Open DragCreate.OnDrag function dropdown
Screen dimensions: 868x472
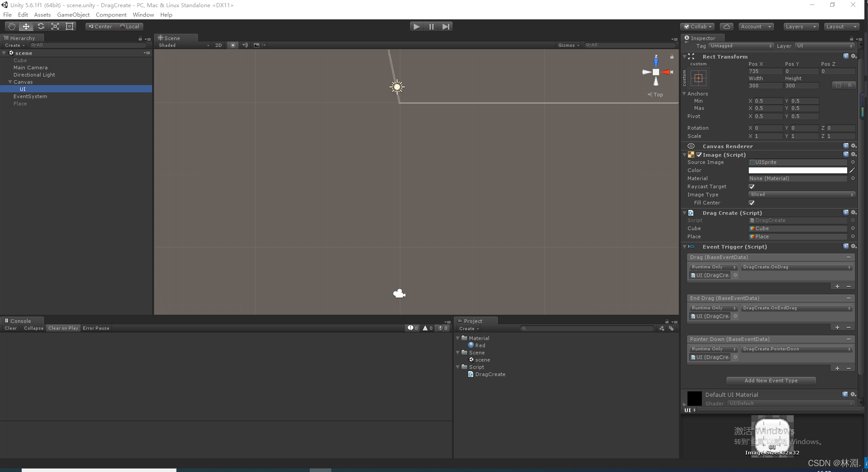tap(796, 267)
